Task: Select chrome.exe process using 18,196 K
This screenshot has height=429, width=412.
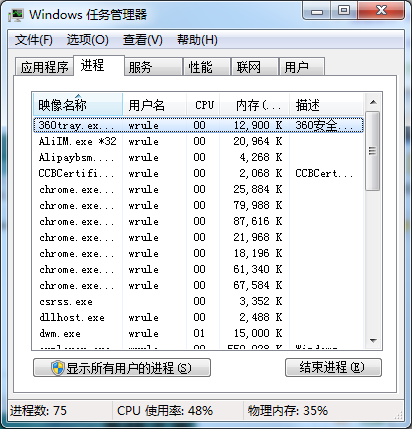Action: tap(198, 253)
